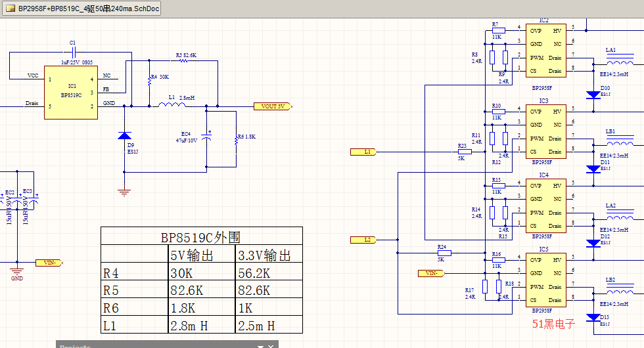This screenshot has height=348, width=644.
Task: Select resistor R24 5K symbol
Action: coord(444,253)
